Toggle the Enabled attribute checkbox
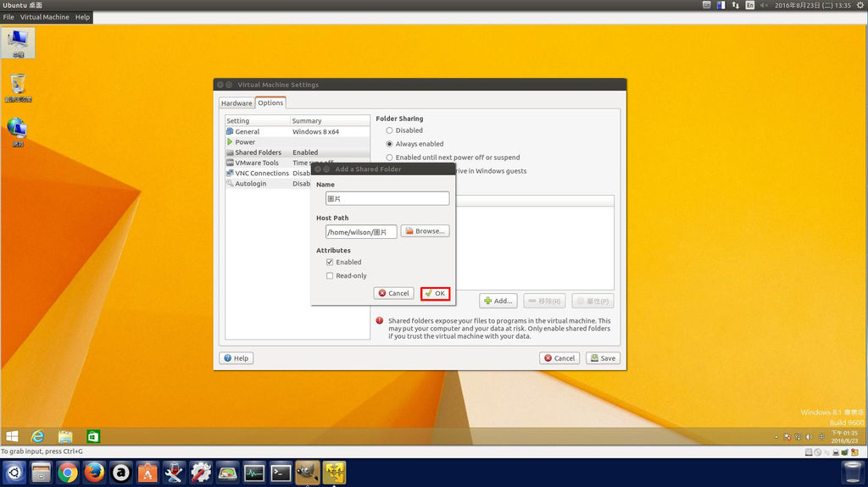 tap(330, 262)
